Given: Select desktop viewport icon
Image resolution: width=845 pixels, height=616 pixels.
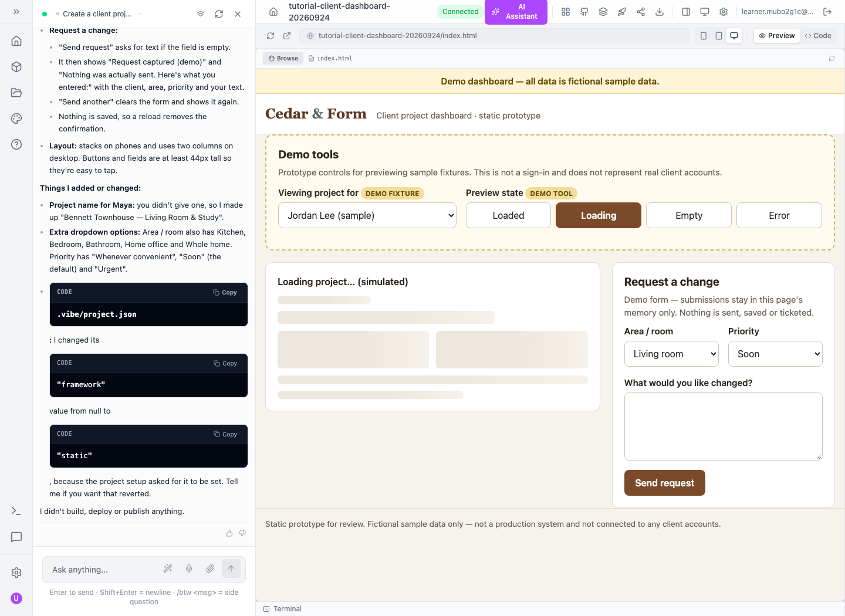Looking at the screenshot, I should (734, 36).
